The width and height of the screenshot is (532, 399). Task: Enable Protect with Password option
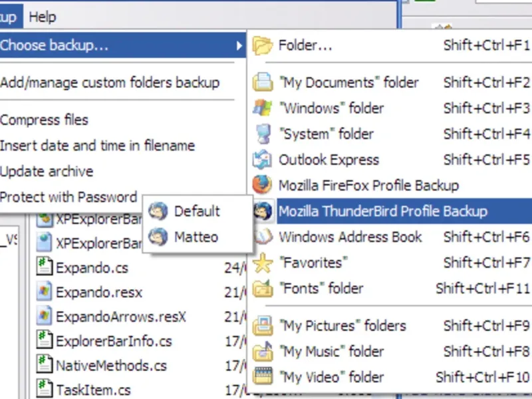[x=68, y=198]
